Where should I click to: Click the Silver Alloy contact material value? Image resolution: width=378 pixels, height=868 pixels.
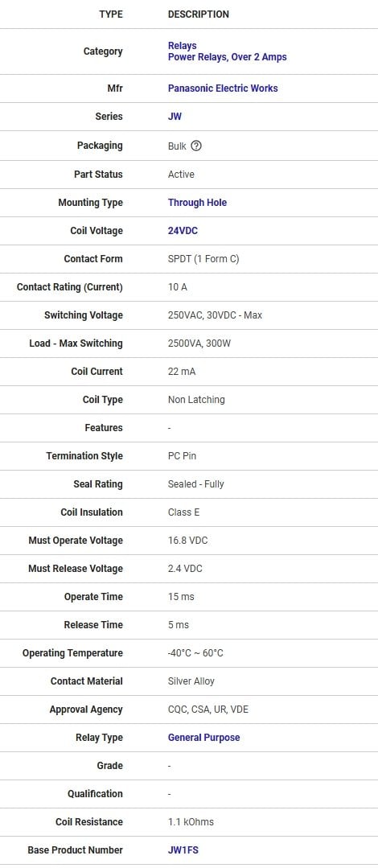coord(191,681)
